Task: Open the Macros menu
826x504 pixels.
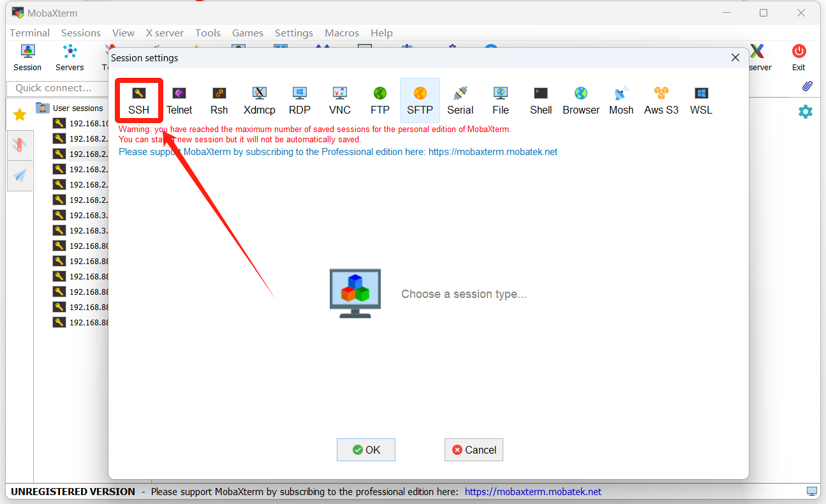Action: click(342, 33)
